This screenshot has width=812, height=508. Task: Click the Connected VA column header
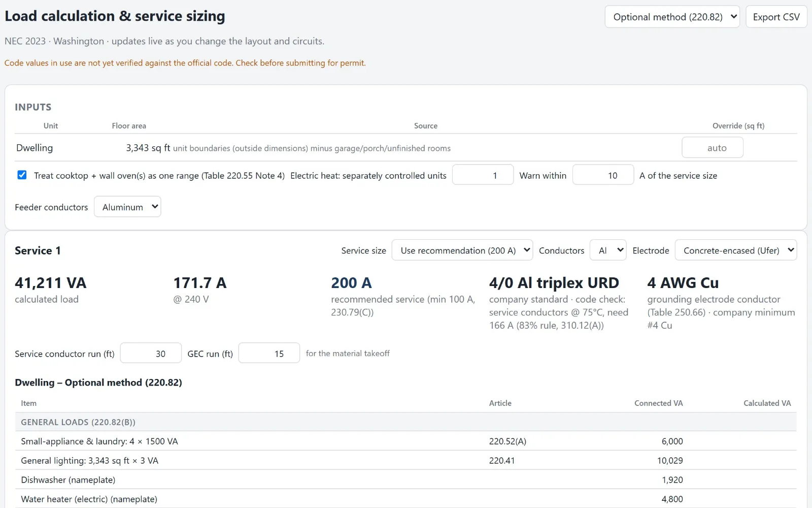click(x=658, y=403)
